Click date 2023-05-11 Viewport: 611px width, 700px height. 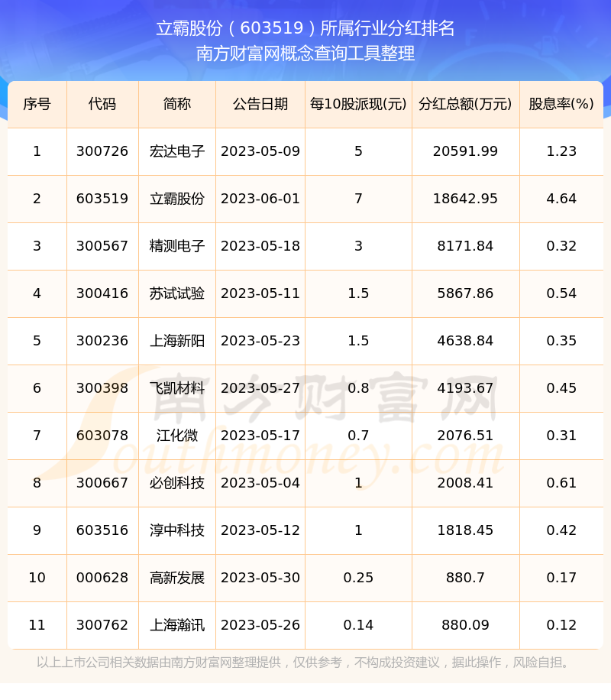point(260,293)
